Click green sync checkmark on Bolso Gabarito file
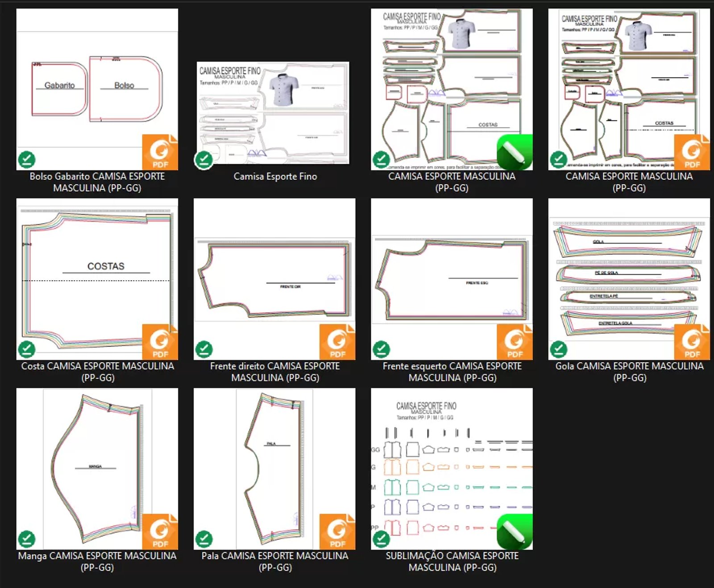The width and height of the screenshot is (714, 588). (27, 160)
